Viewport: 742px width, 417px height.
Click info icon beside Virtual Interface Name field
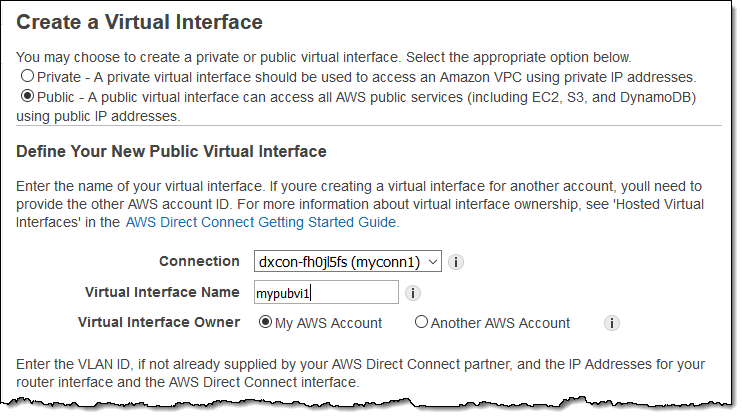[413, 293]
